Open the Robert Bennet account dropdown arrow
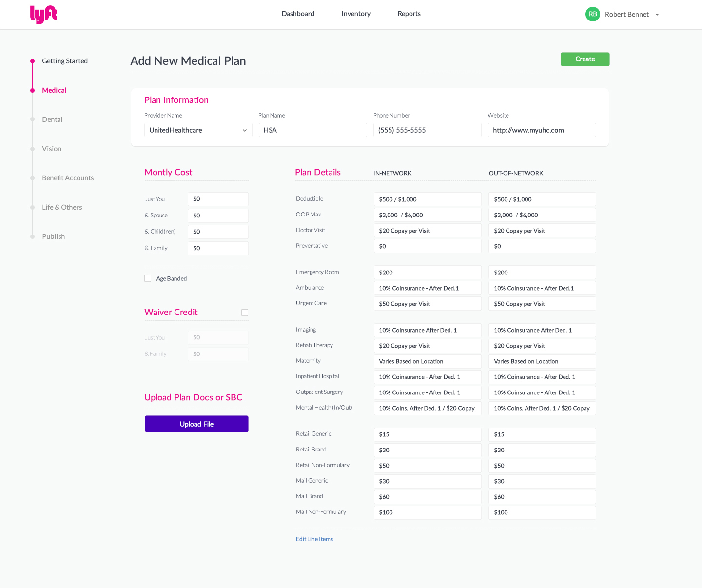This screenshot has height=588, width=702. coord(657,15)
